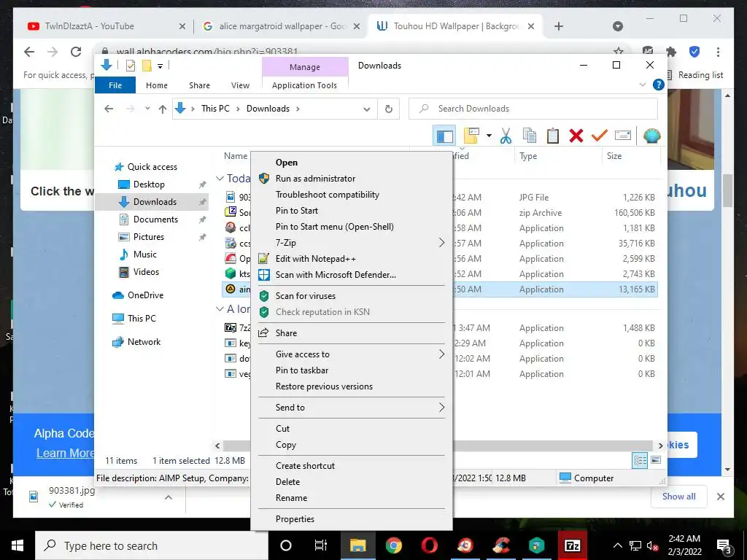Select Music in navigation pane
Screen dimensions: 747x560
click(x=145, y=254)
